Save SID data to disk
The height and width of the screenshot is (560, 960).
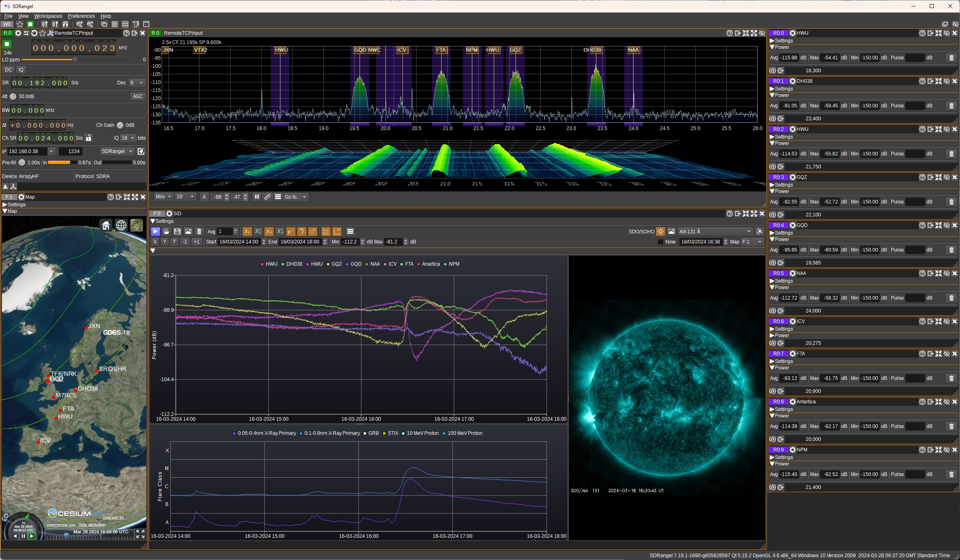[x=177, y=231]
